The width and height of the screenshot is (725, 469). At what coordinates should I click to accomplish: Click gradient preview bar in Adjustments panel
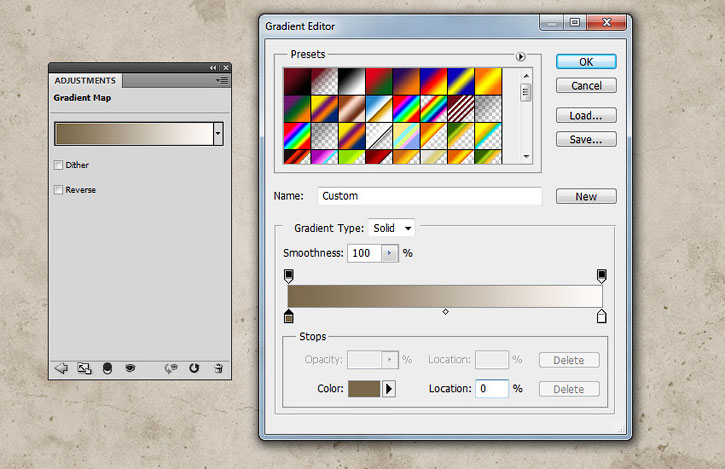click(134, 134)
